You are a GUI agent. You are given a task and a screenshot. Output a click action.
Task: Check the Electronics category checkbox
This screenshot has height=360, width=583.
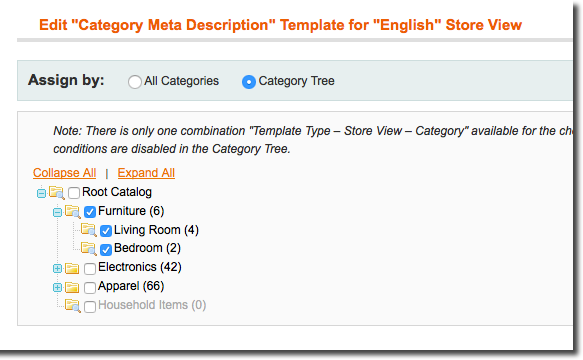coord(90,269)
